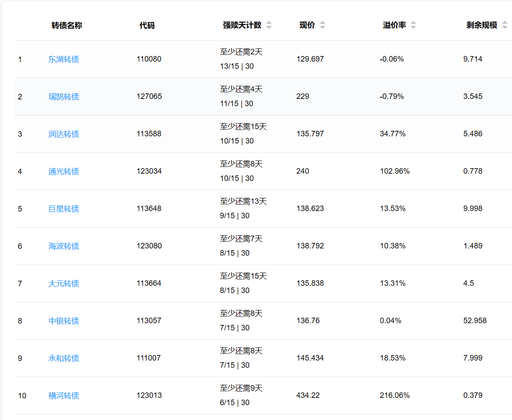
Task: Click the 海波转债 bond name
Action: (x=64, y=246)
